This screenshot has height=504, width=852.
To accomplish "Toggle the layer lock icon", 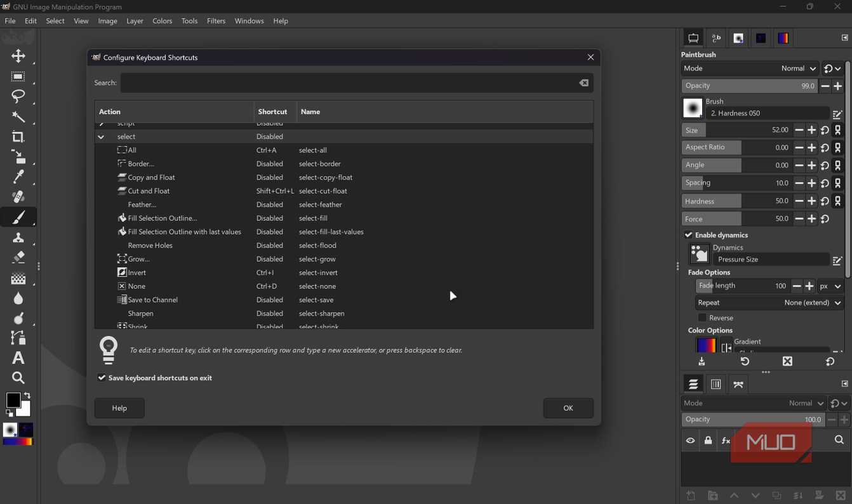I will click(708, 441).
